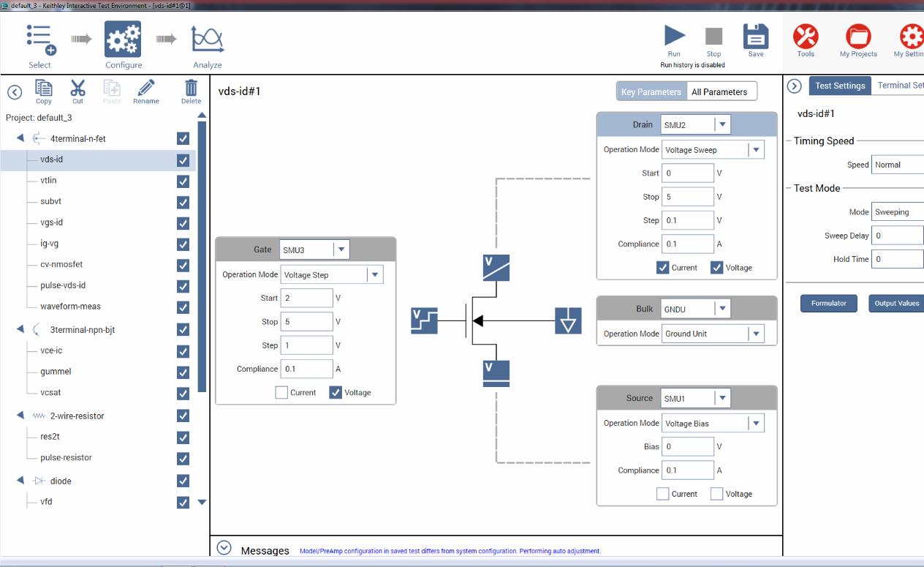924x567 pixels.
Task: Collapse project tree with the back arrow icon
Action: [x=15, y=91]
